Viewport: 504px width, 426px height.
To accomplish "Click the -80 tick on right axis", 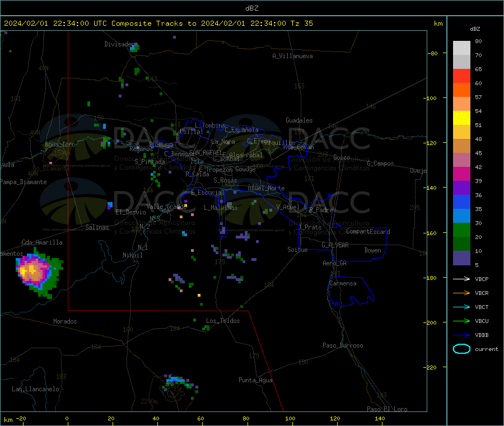I will tap(433, 53).
